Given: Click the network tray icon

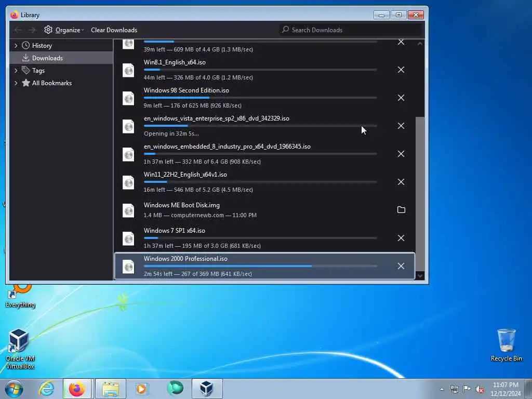Looking at the screenshot, I should click(x=454, y=390).
